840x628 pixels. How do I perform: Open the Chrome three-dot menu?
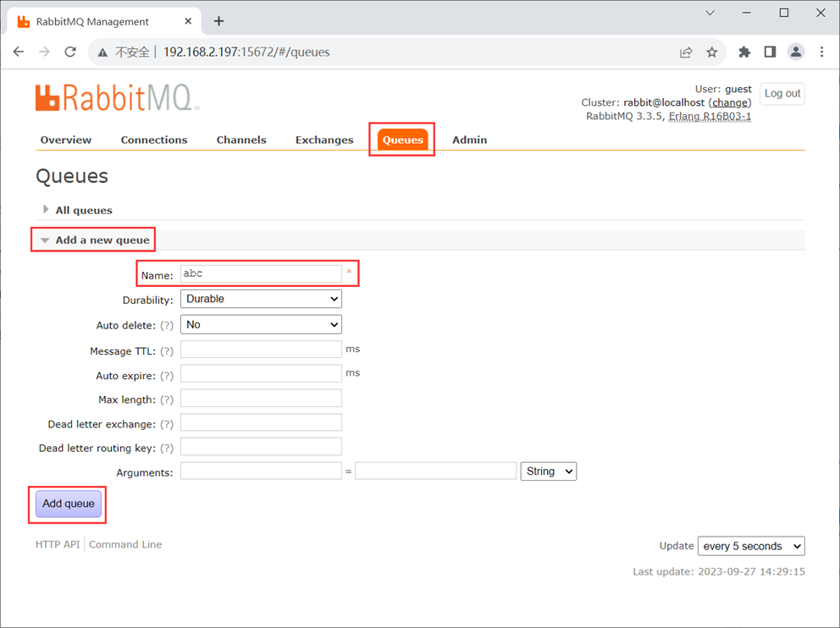coord(821,52)
